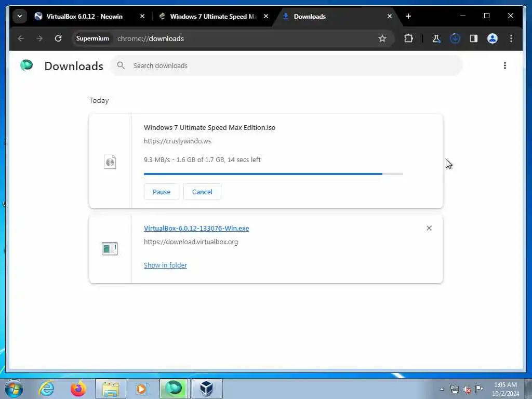This screenshot has width=532, height=399.
Task: Go back to previous page
Action: 21,38
